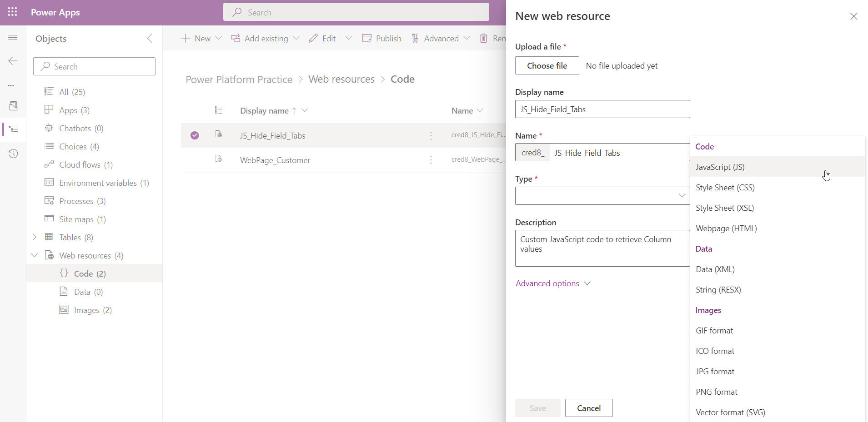Click the Choose file button
The height and width of the screenshot is (422, 868).
click(547, 66)
